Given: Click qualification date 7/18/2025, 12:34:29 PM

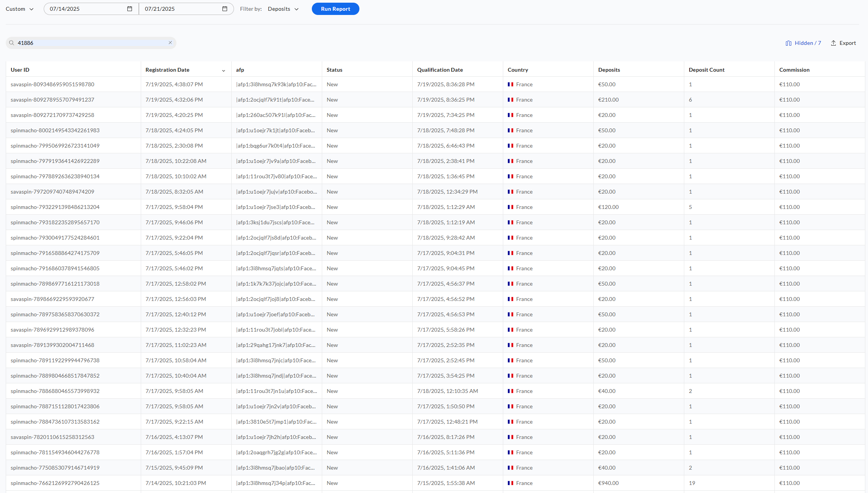Looking at the screenshot, I should tap(447, 192).
